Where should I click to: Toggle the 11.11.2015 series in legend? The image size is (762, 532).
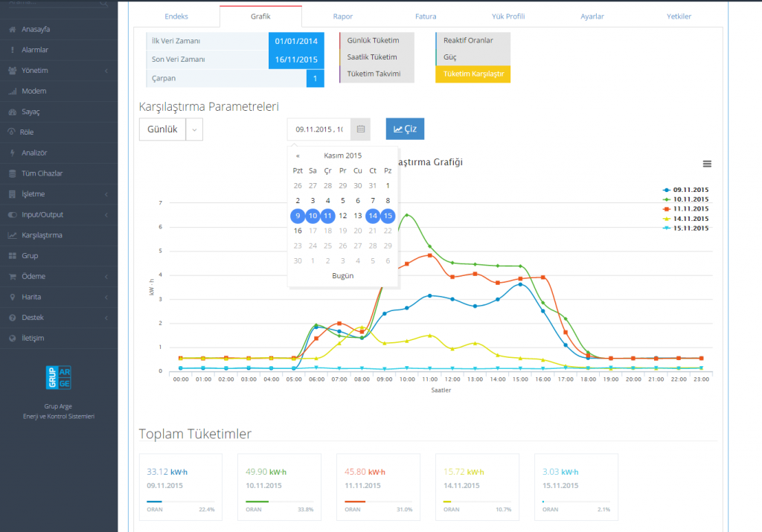tap(685, 209)
